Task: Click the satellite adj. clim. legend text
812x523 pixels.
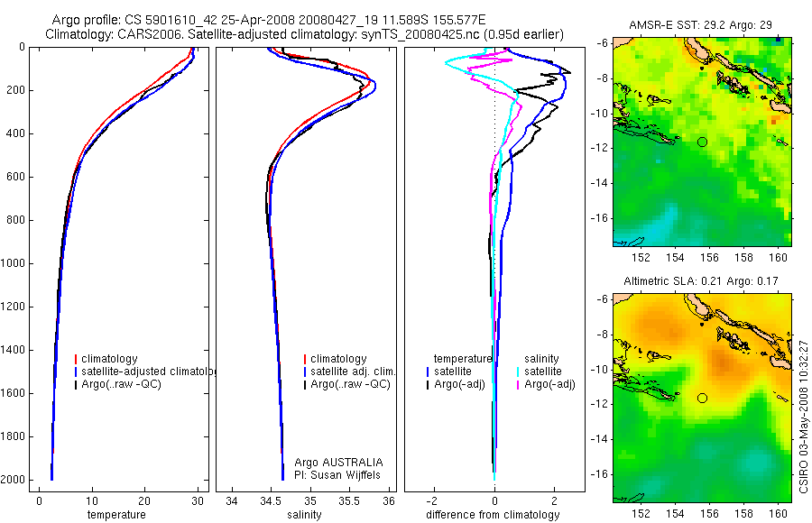Action: pos(353,372)
